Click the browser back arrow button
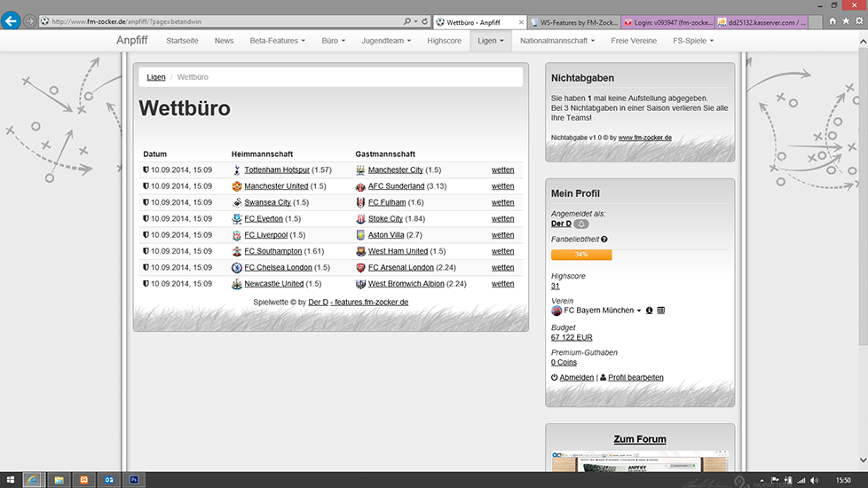 (x=12, y=20)
